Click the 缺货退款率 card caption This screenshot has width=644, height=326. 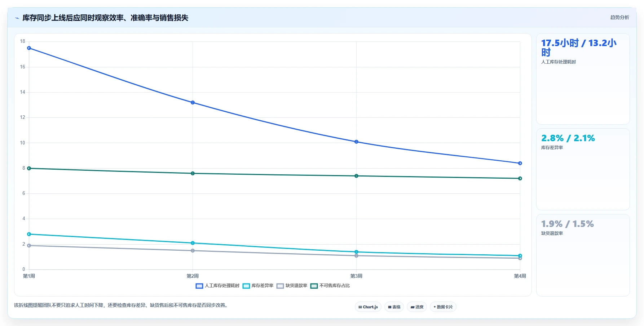(552, 233)
